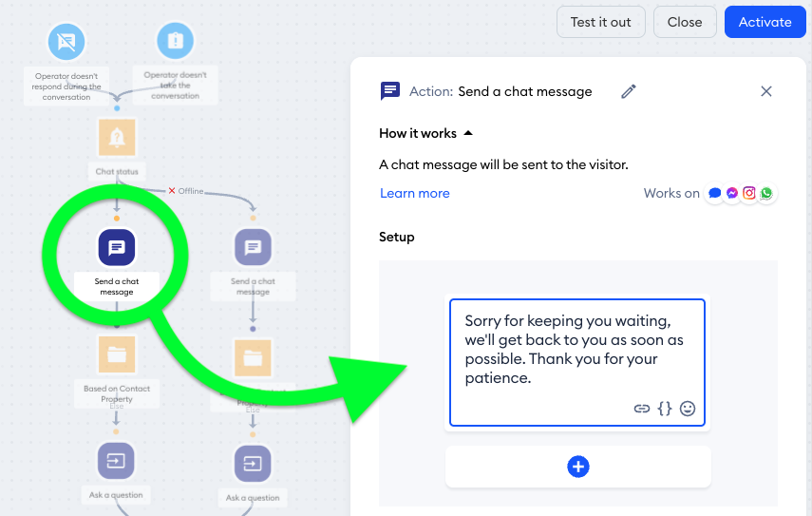Image resolution: width=812 pixels, height=516 pixels.
Task: Select the Operator doesn't take conversation trigger
Action: 175,41
